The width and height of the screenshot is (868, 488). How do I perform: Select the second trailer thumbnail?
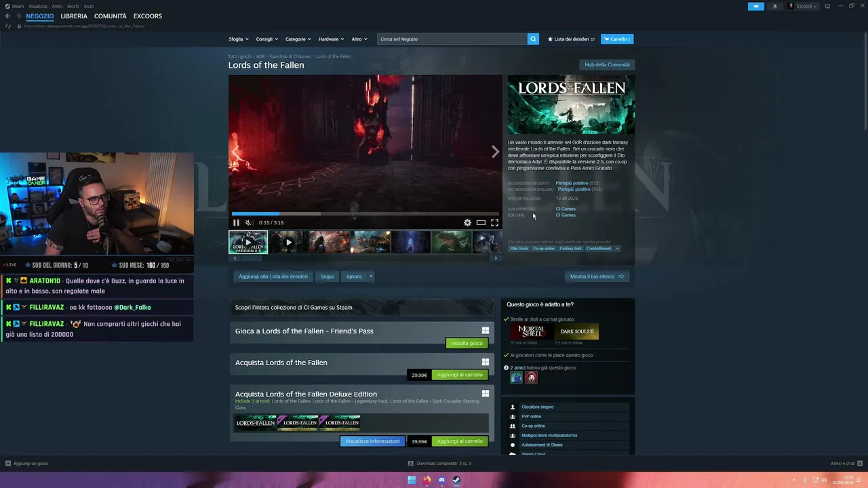[x=288, y=242]
